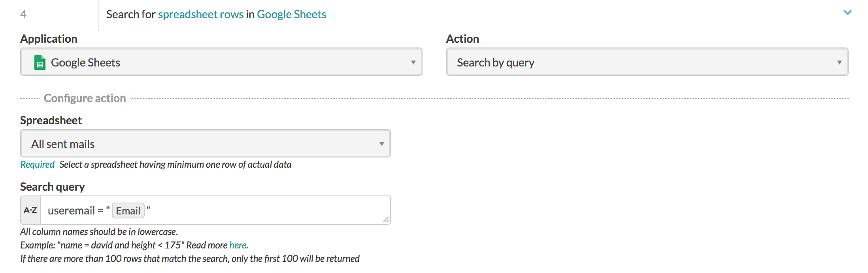Click the 'Configure action' section heading
The image size is (868, 273).
[x=85, y=98]
